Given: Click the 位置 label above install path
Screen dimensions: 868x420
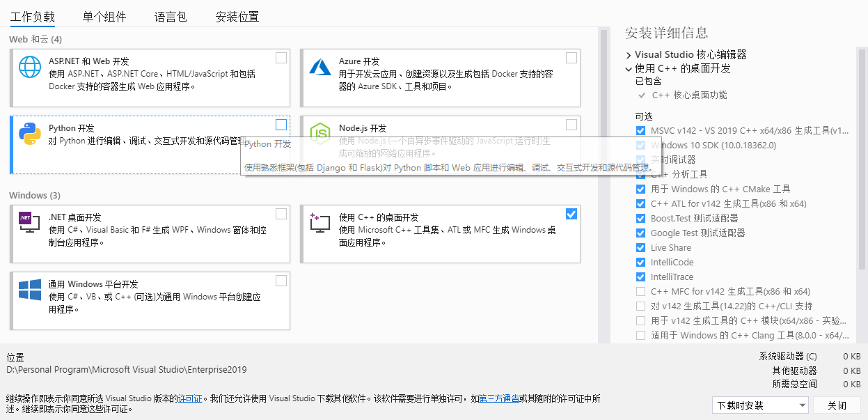Looking at the screenshot, I should coord(15,357).
